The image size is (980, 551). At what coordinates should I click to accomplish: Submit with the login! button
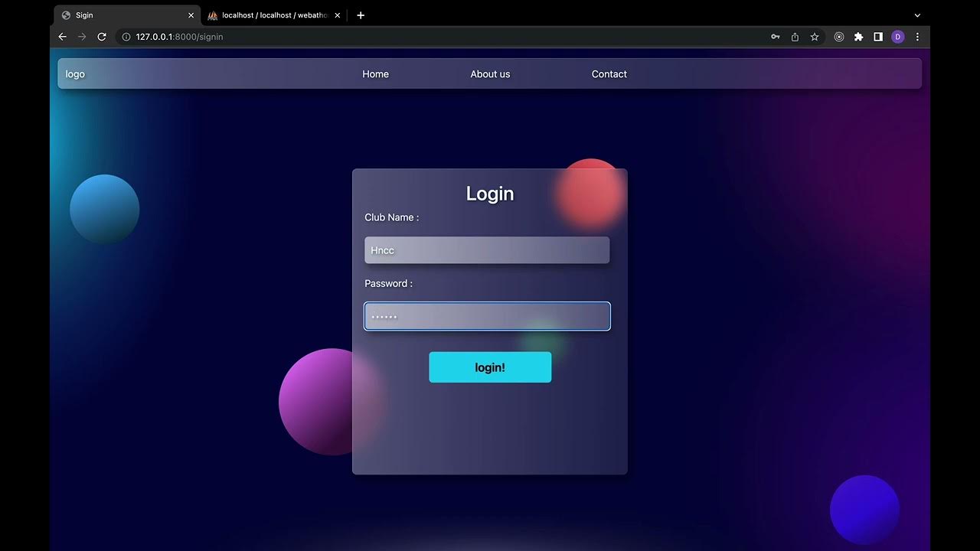point(490,367)
